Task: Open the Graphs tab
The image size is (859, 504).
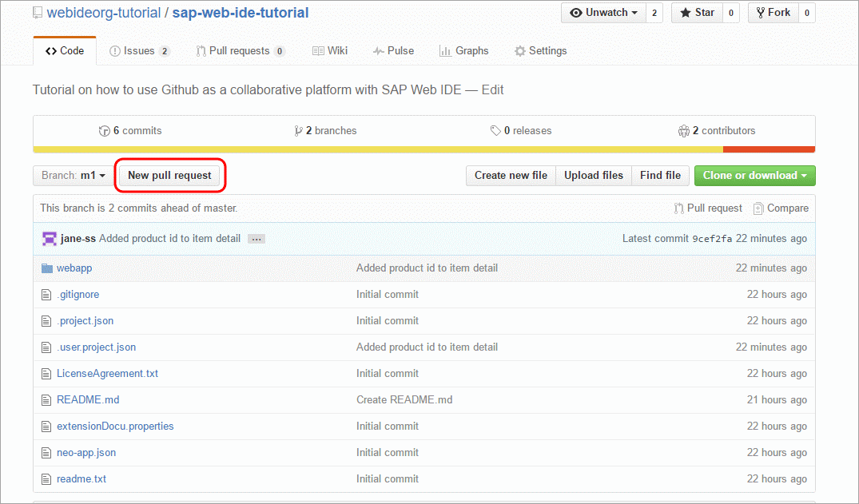Action: tap(463, 51)
